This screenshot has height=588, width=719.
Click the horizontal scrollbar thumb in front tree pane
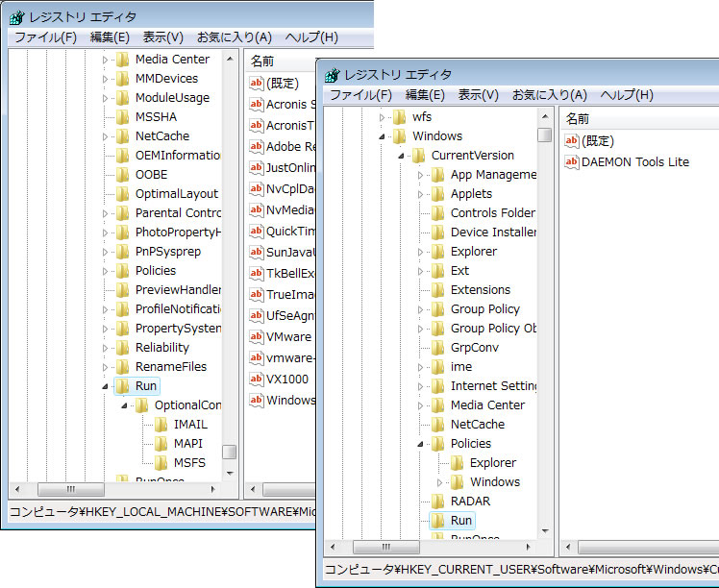click(380, 547)
